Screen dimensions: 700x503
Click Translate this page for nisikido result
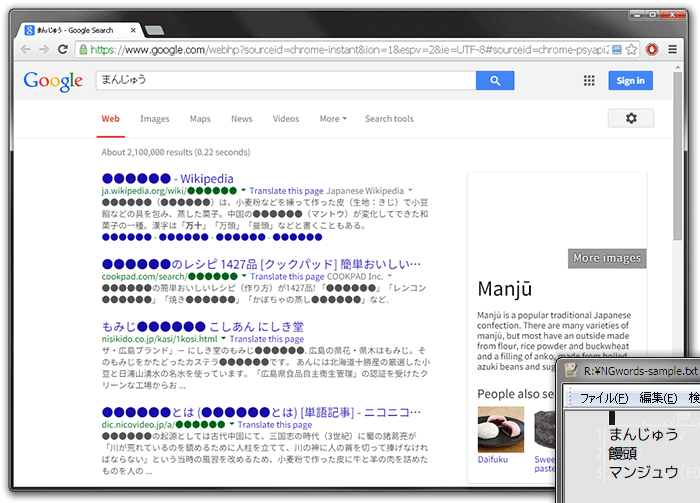click(267, 339)
